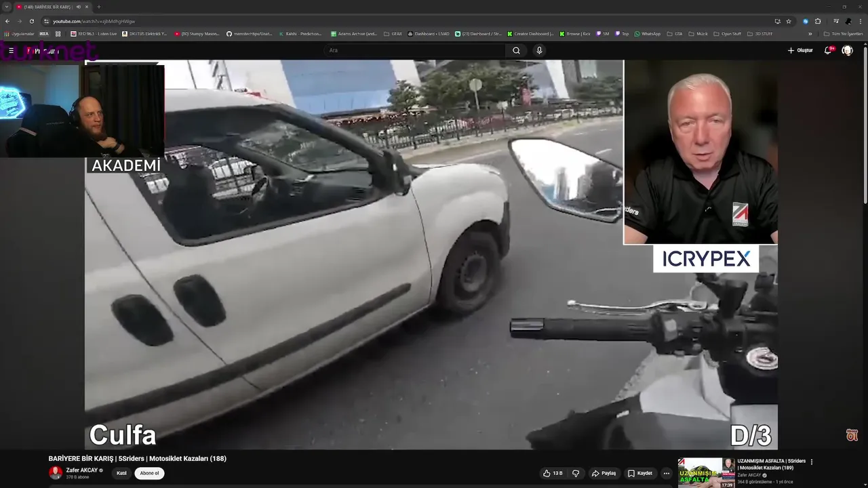868x488 pixels.
Task: Open the Browse Kick bookmark
Action: click(574, 33)
